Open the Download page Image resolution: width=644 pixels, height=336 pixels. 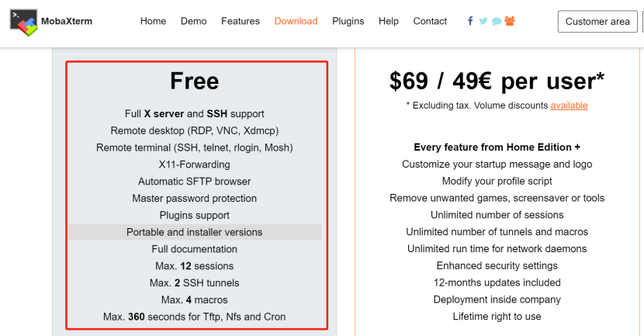pos(296,21)
